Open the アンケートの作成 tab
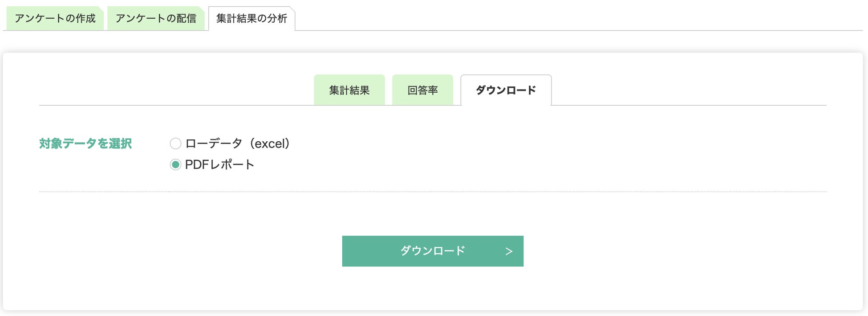Screen dimensions: 868x316 coord(55,18)
